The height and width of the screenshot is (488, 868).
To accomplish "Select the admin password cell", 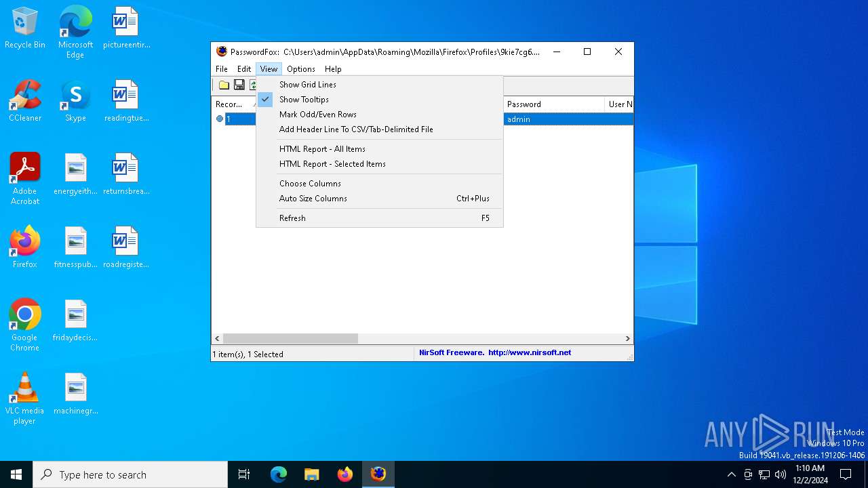I will (x=554, y=119).
